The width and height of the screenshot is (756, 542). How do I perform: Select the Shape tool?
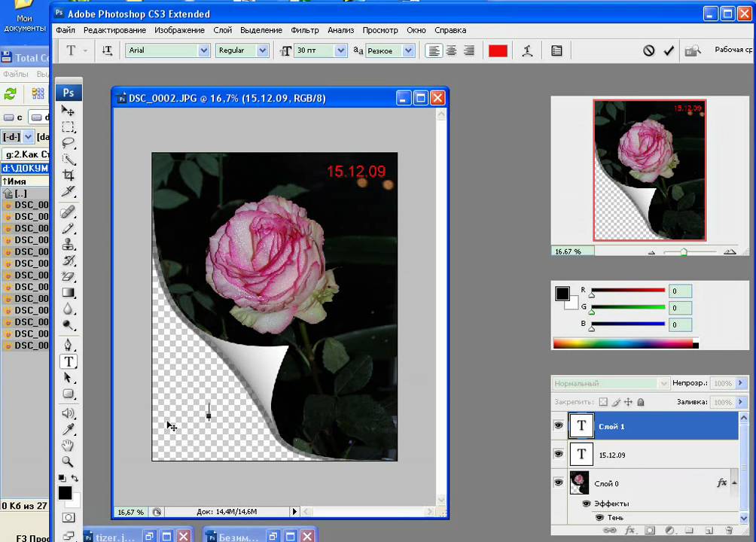[68, 394]
